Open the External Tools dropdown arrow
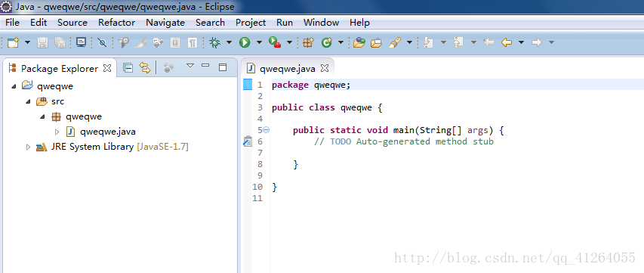The height and width of the screenshot is (273, 644). point(289,42)
